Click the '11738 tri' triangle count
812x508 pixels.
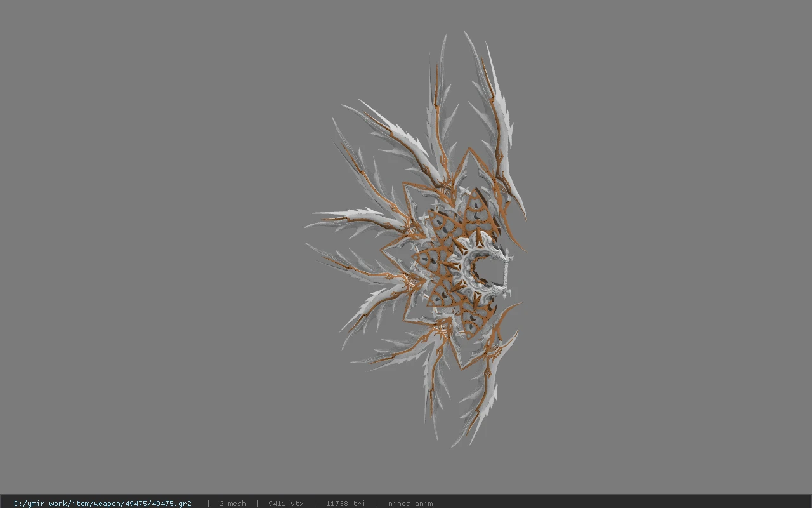click(346, 504)
